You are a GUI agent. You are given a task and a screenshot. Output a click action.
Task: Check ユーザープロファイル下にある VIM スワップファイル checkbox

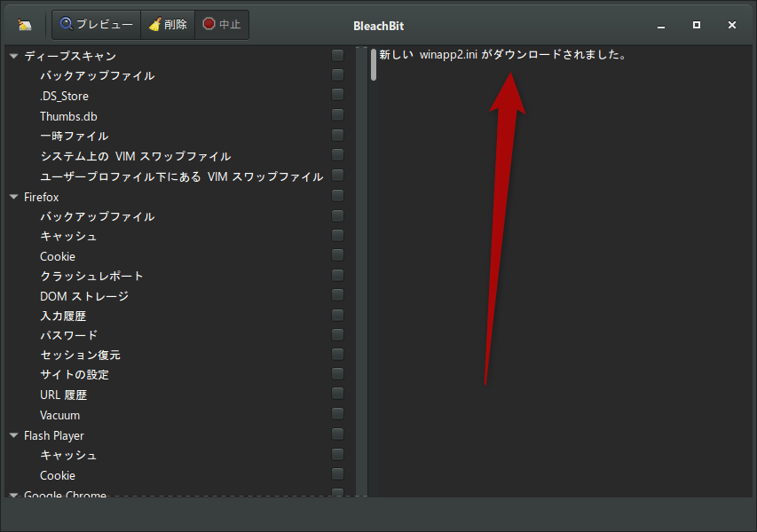[338, 175]
